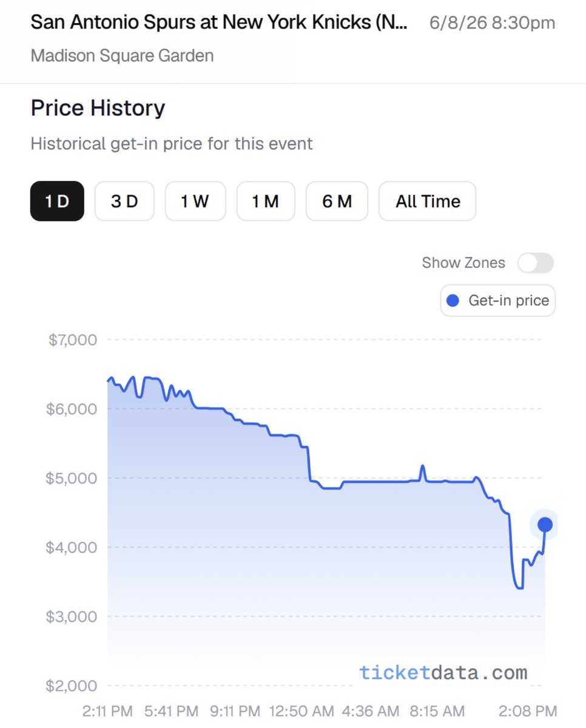
Task: Select the 1 M range button
Action: click(x=266, y=201)
